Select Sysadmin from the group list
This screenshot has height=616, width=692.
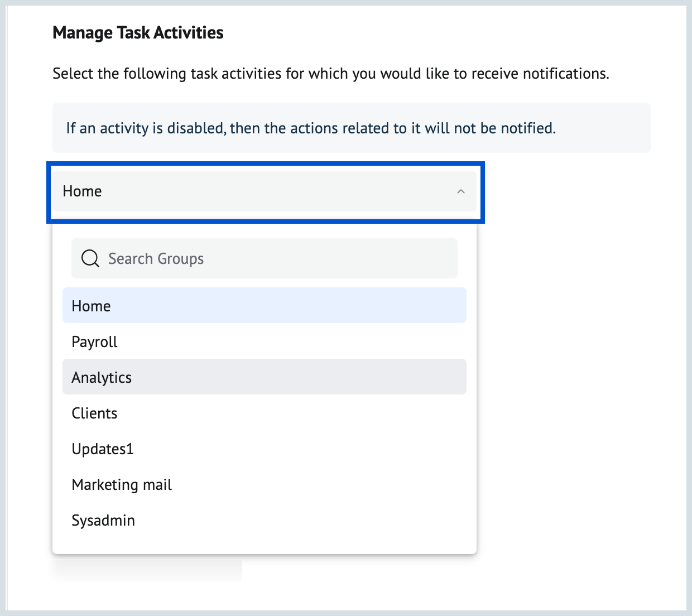tap(103, 520)
